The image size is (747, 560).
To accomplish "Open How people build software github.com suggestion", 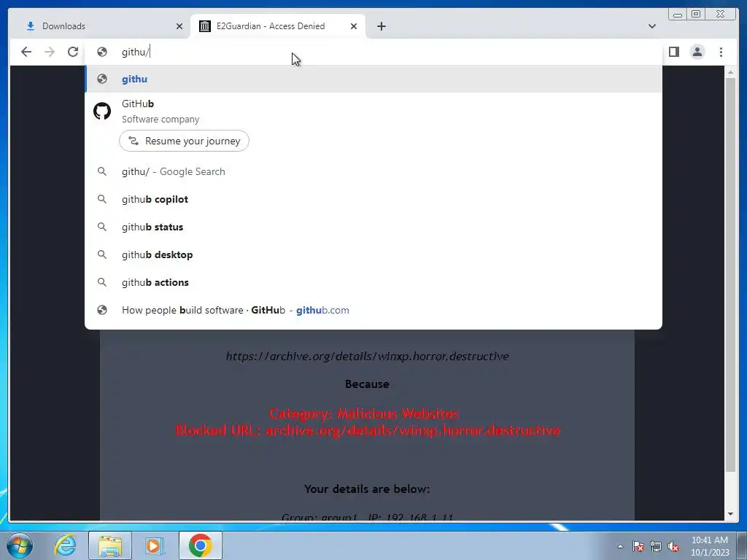I will coord(373,310).
